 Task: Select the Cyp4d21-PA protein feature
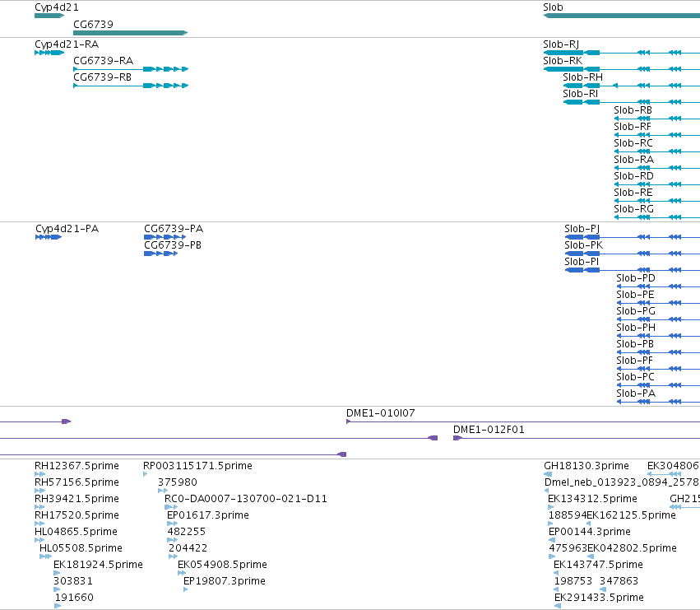pyautogui.click(x=49, y=237)
